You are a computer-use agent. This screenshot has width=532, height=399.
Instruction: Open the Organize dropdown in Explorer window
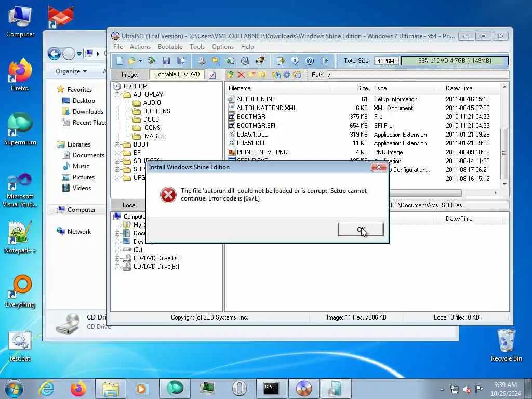[71, 71]
